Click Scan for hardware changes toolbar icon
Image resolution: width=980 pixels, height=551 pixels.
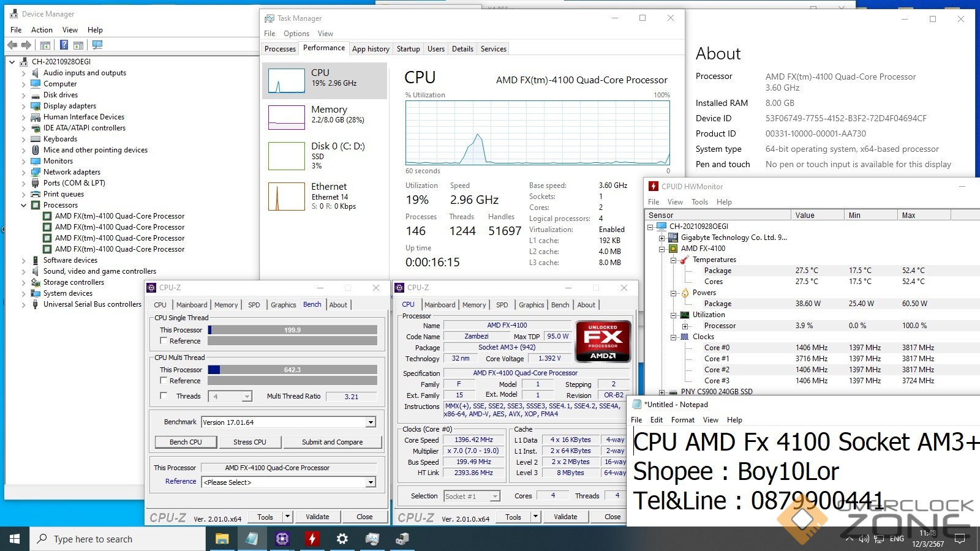click(97, 45)
